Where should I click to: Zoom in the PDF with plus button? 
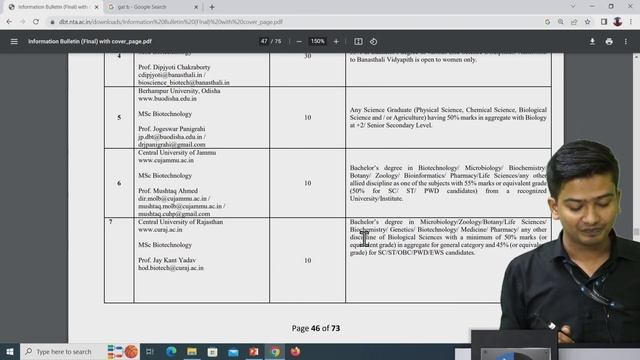click(336, 42)
